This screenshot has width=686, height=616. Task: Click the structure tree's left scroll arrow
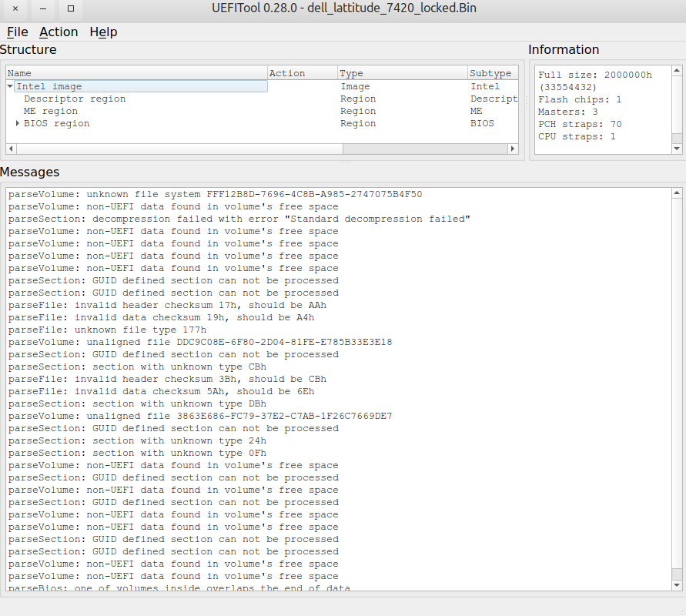tap(11, 149)
